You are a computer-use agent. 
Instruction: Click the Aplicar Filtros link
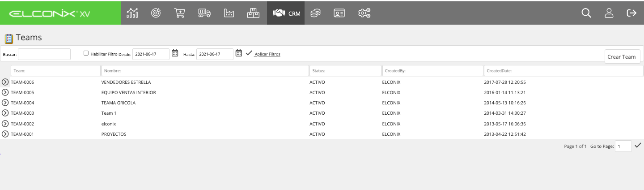click(267, 54)
